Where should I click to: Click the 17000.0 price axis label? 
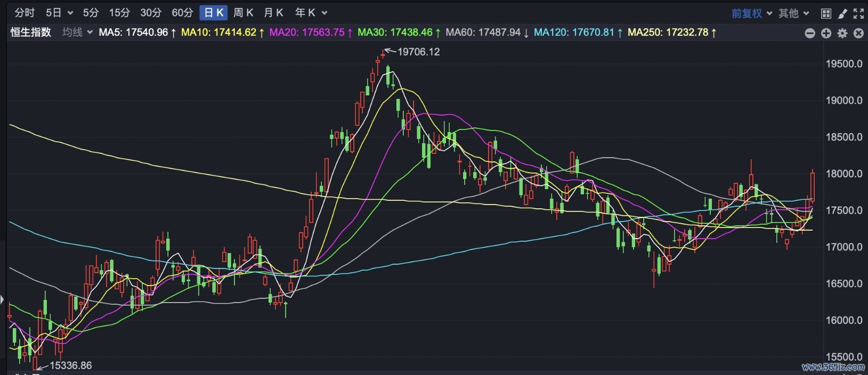point(844,248)
